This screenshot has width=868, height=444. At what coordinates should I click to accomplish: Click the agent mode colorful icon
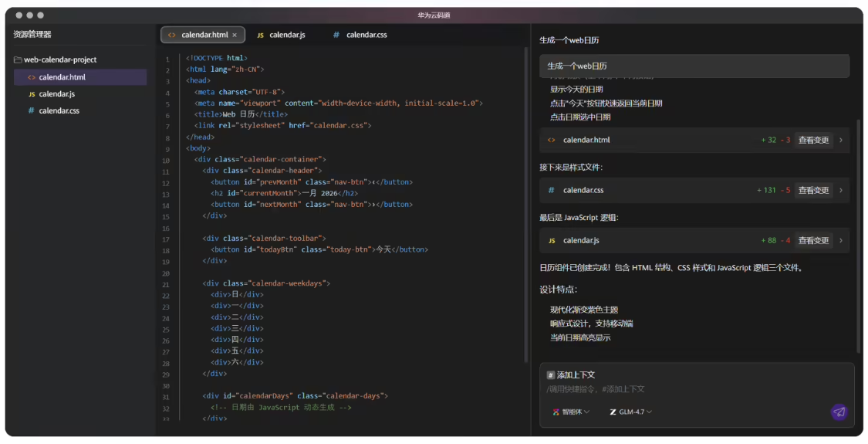point(556,412)
